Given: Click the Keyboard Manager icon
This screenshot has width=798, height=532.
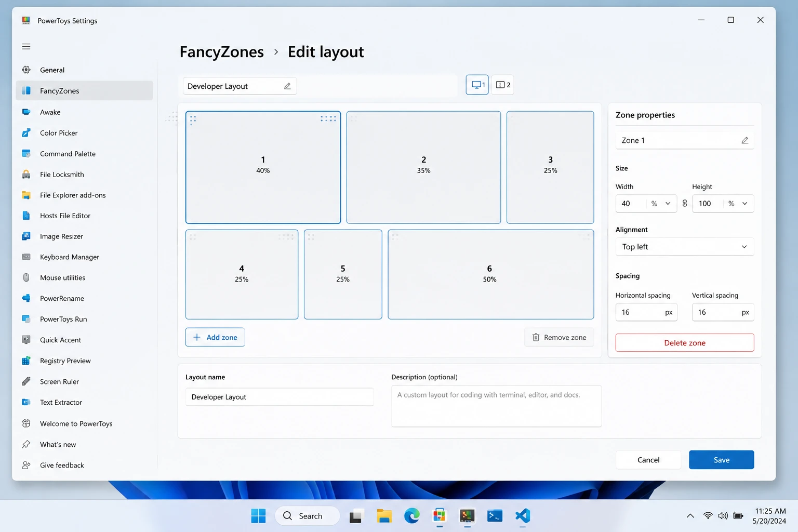Looking at the screenshot, I should [26, 257].
